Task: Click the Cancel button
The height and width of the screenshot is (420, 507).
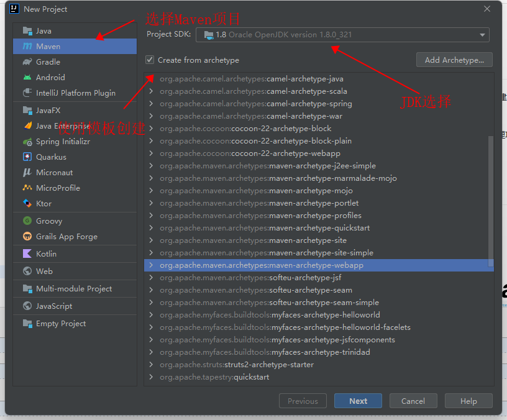Action: (x=413, y=401)
